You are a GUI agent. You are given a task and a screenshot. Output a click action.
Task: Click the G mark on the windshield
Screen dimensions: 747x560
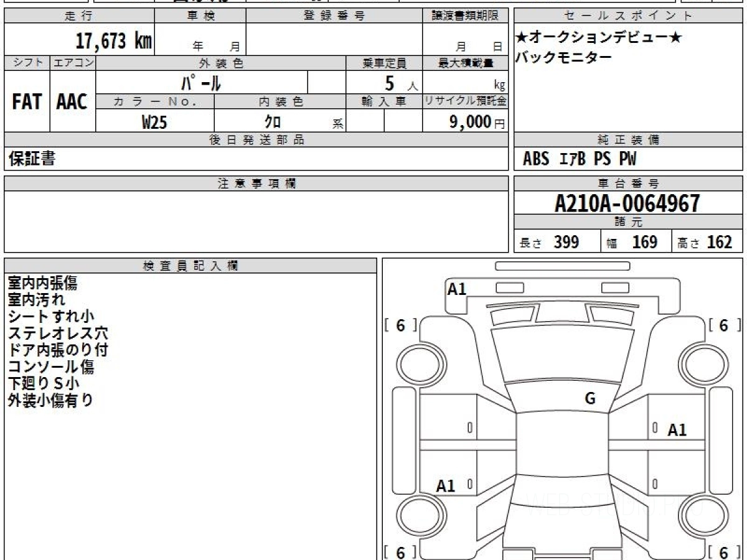[x=590, y=399]
